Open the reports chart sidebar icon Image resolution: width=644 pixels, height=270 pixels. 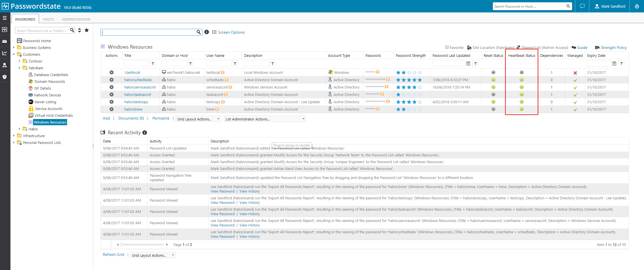pos(5,53)
